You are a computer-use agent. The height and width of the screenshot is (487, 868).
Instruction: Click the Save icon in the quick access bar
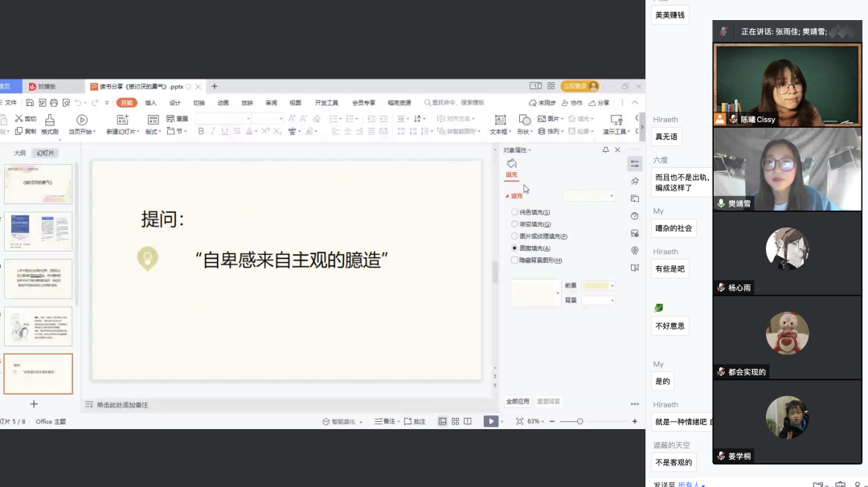30,103
